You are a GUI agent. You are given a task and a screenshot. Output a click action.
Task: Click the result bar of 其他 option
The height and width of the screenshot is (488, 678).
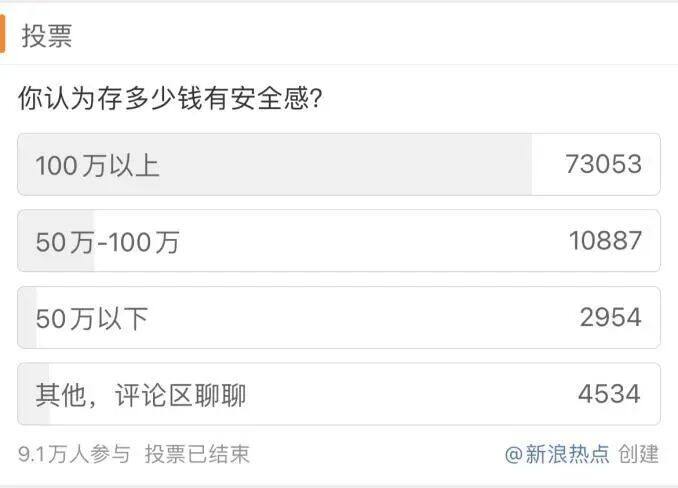pyautogui.click(x=27, y=395)
